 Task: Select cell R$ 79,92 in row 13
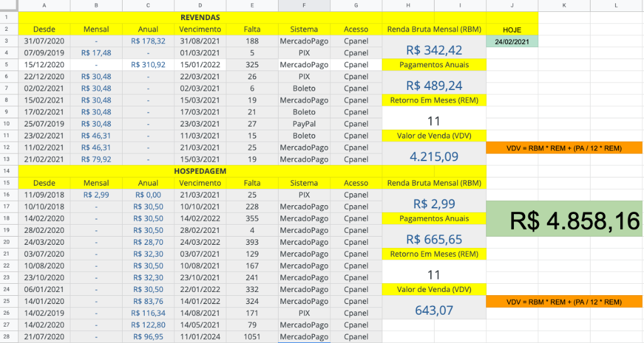pyautogui.click(x=96, y=159)
